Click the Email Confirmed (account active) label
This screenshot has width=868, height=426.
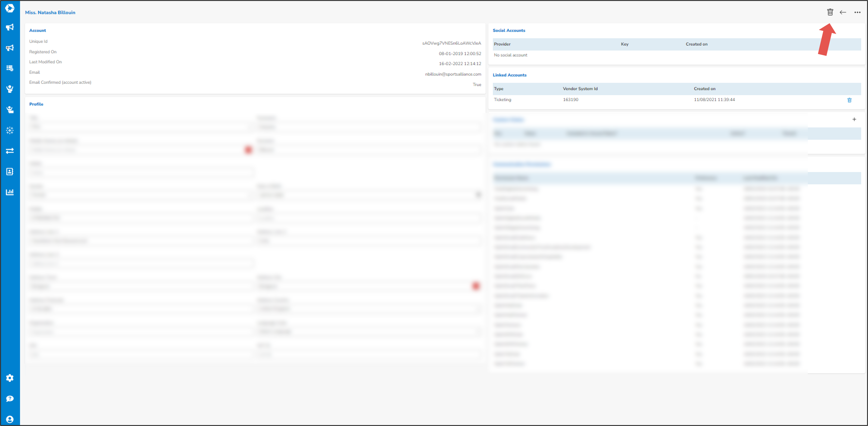tap(60, 82)
